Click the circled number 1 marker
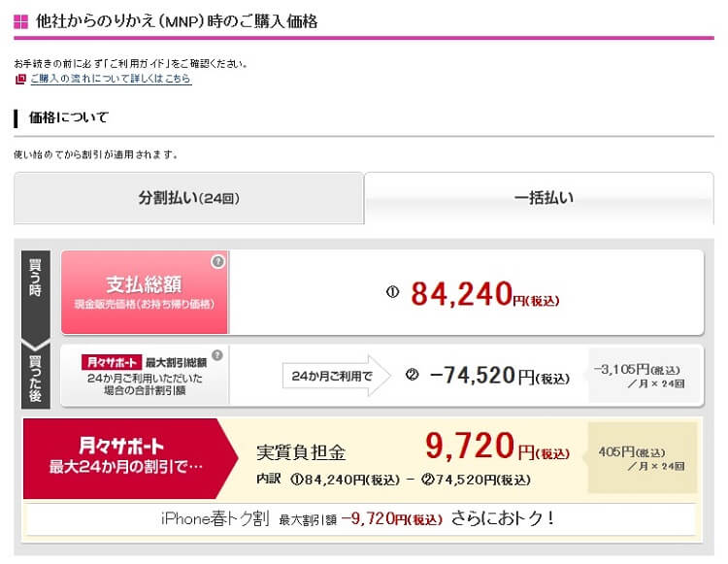Image resolution: width=728 pixels, height=564 pixels. (392, 292)
